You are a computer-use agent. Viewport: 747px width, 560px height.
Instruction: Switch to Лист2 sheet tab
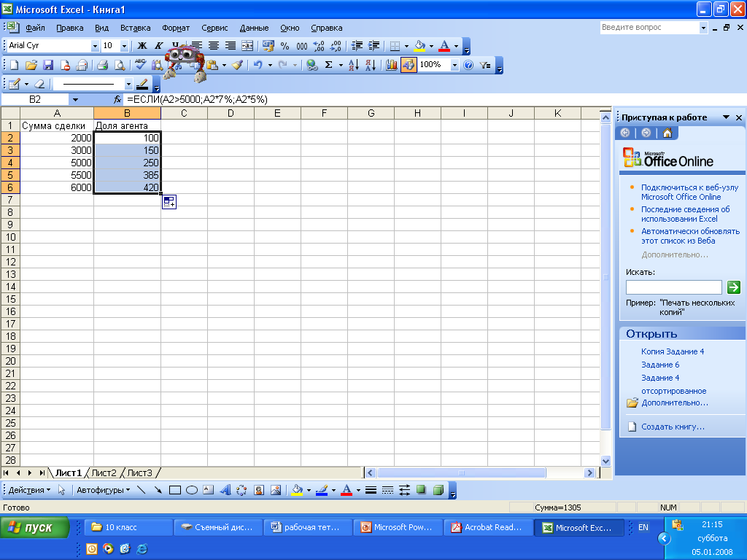click(104, 472)
